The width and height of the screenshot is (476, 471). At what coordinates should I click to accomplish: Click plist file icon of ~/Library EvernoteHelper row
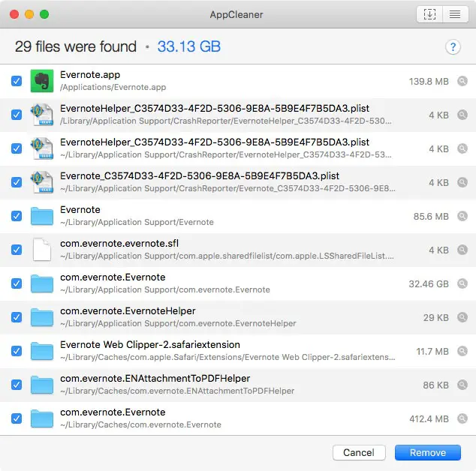pos(42,148)
